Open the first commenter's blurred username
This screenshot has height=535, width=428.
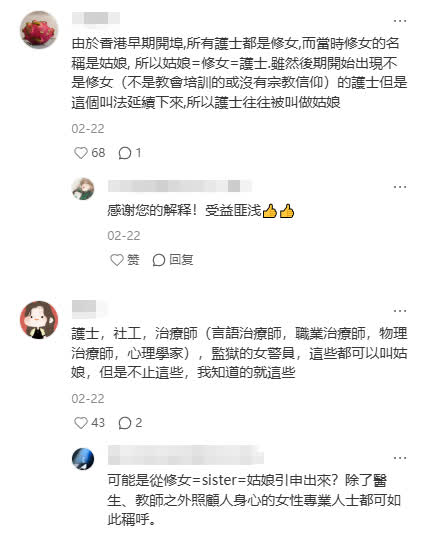[x=96, y=18]
